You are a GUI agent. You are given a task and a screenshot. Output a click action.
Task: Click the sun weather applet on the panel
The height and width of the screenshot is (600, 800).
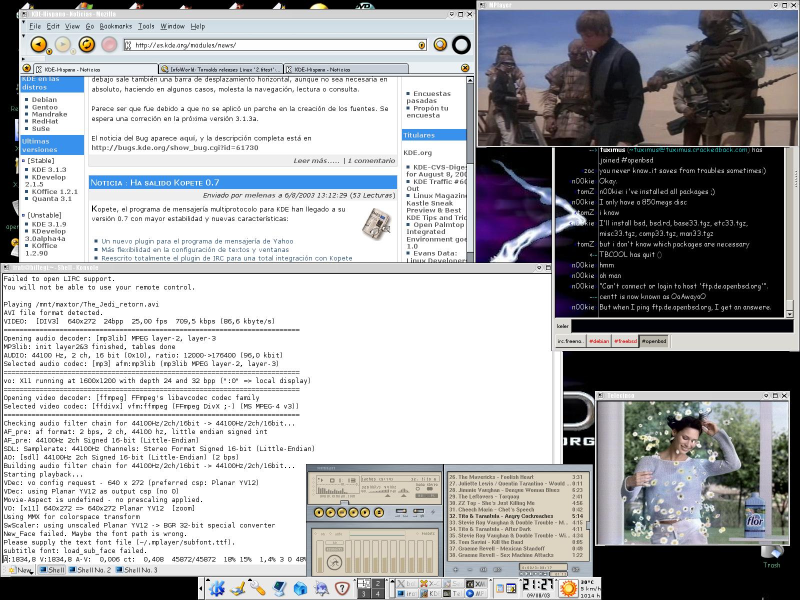(x=568, y=588)
